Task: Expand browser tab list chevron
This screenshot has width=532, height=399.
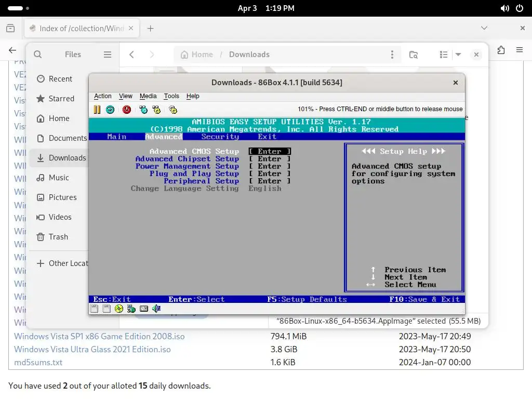Action: pos(484,28)
